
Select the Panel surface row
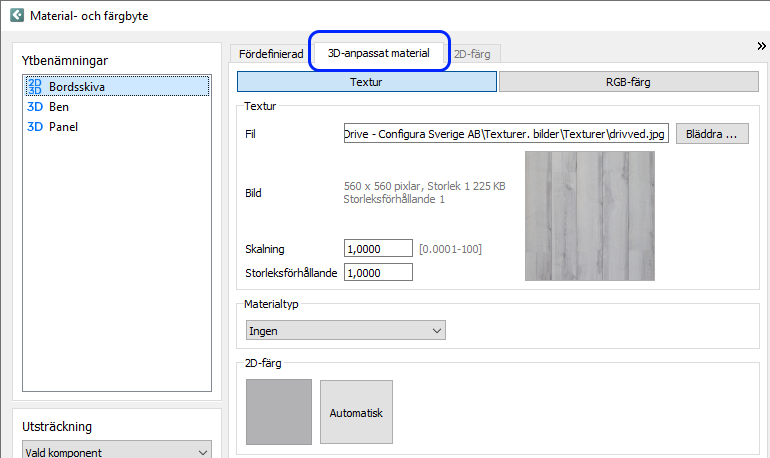coord(117,127)
